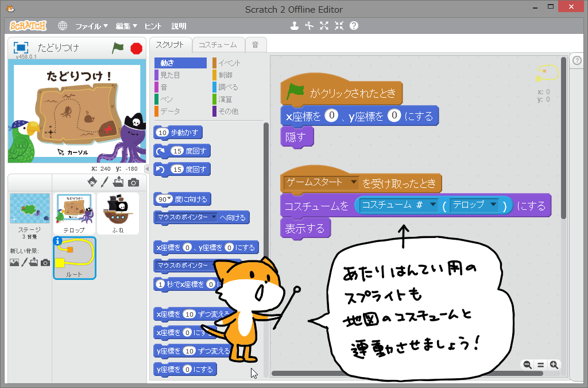Stop the project with red stop sign
The height and width of the screenshot is (388, 588).
coord(137,48)
